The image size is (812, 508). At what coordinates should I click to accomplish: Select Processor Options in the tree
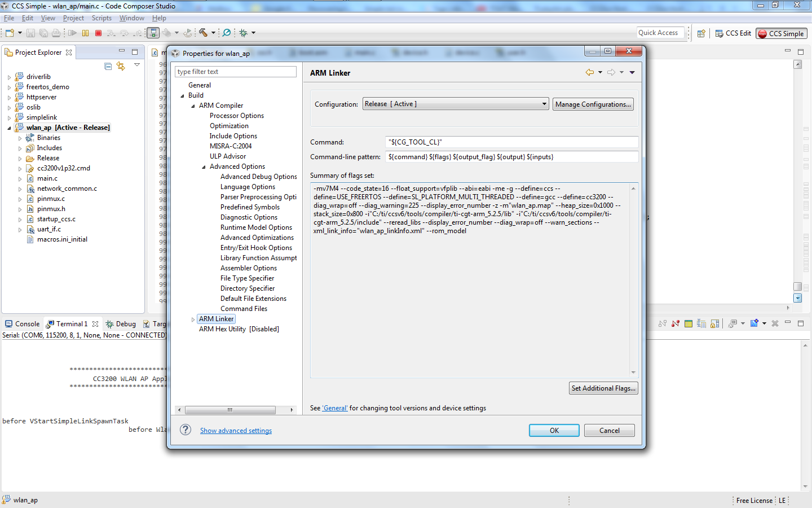point(237,116)
